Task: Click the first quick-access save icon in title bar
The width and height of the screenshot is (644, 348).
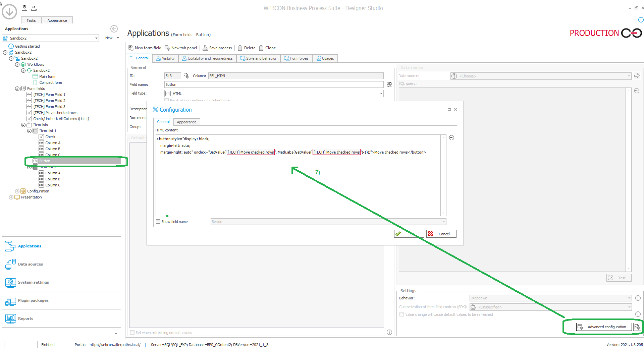Action: [24, 8]
